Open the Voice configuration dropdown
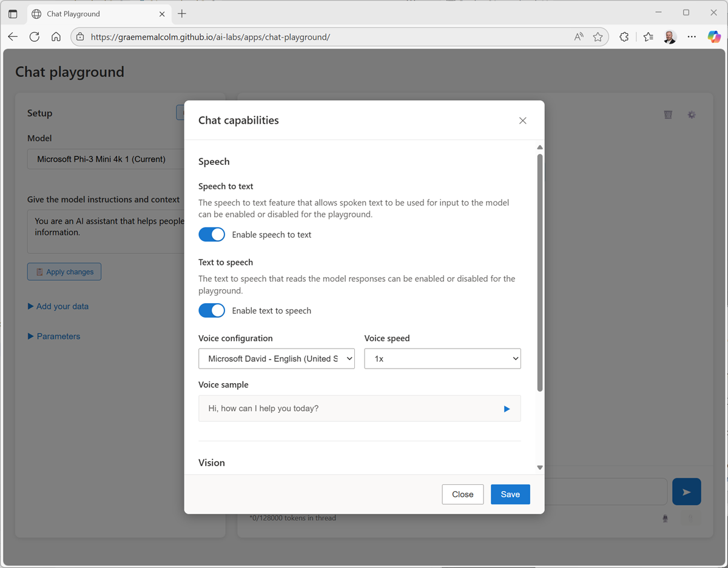The height and width of the screenshot is (568, 728). (x=277, y=359)
